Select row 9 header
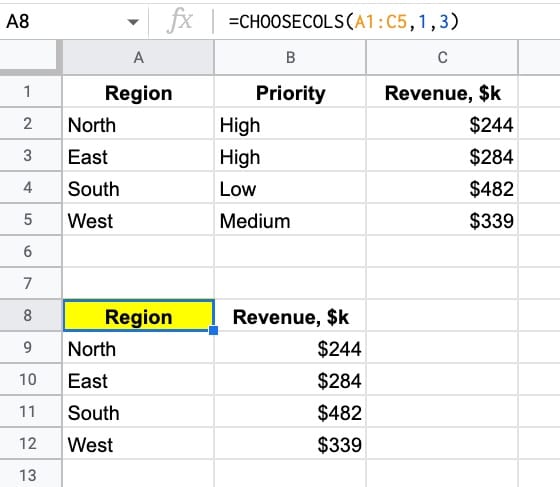This screenshot has width=560, height=487. [x=31, y=347]
